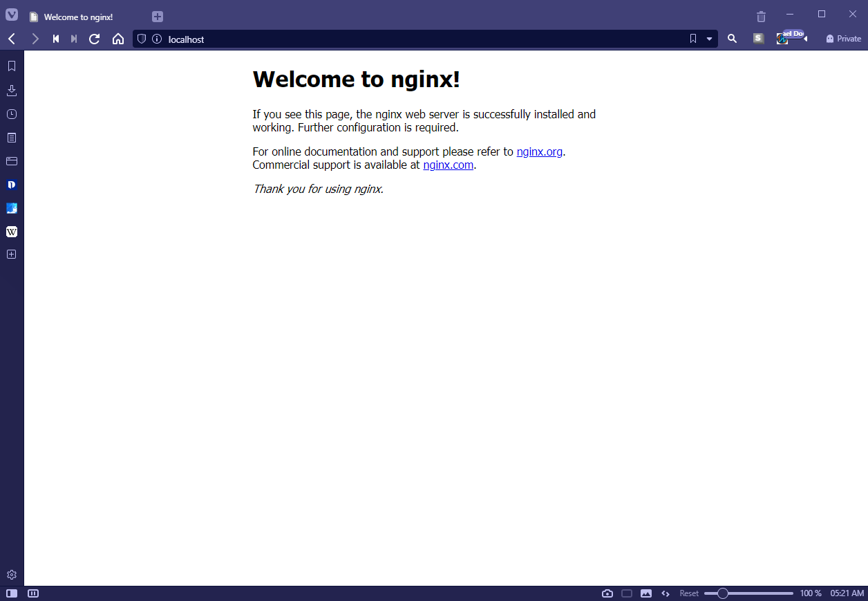Open the Notes panel in the sidebar
868x601 pixels.
[12, 138]
